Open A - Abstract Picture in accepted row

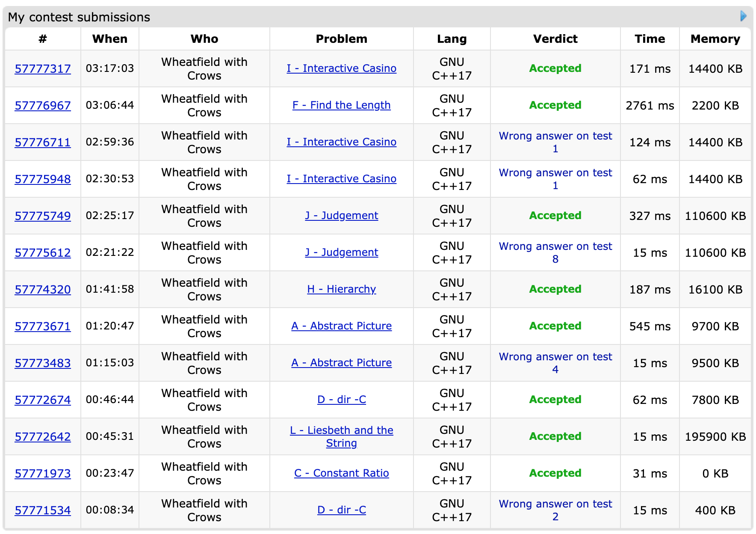click(x=341, y=326)
